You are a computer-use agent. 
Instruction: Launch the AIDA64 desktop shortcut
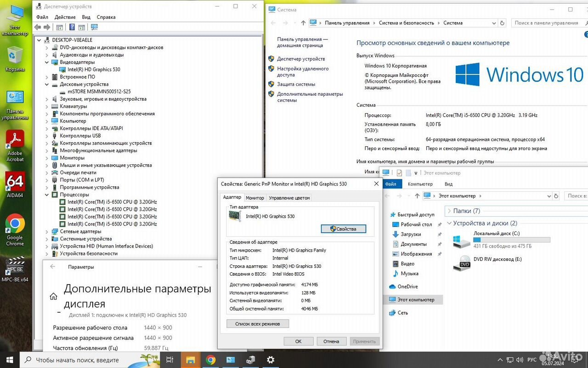tap(15, 185)
